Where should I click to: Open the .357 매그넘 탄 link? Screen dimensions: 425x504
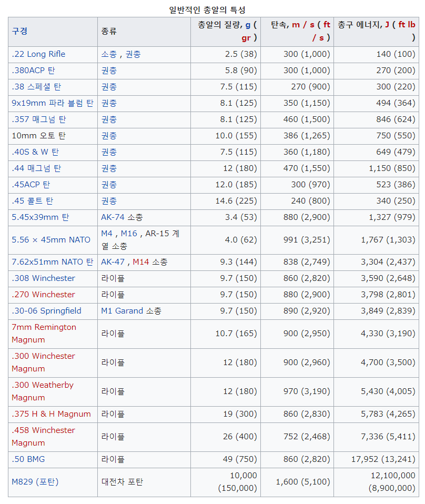(x=38, y=119)
